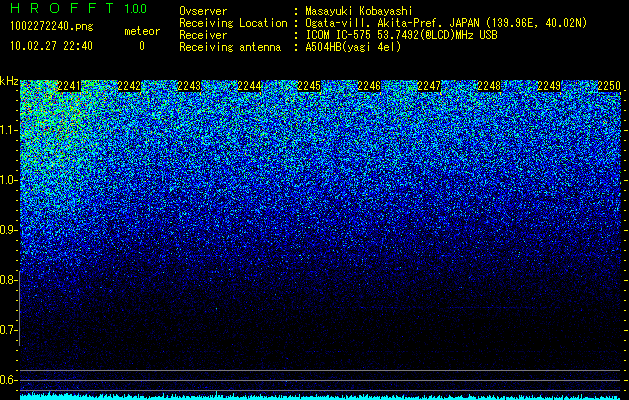Image resolution: width=629 pixels, height=400 pixels.
Task: Click the 2247 time marker
Action: coord(429,86)
